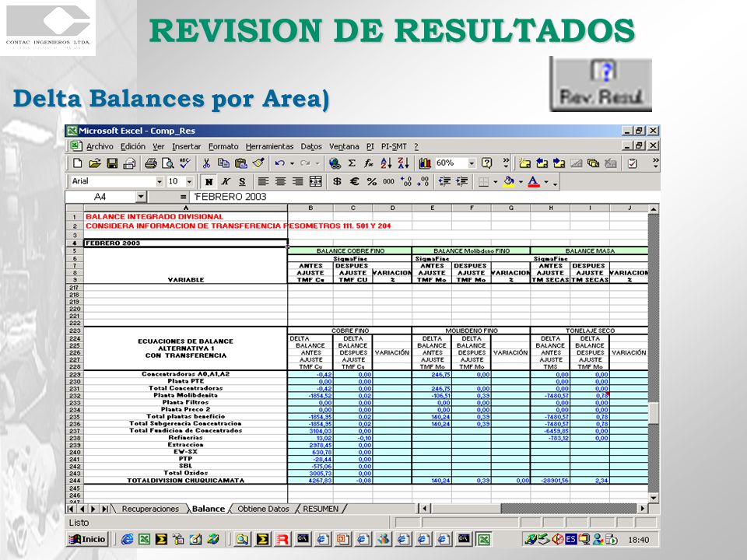This screenshot has height=560, width=747.
Task: Open the PI-SMT menu
Action: point(394,147)
